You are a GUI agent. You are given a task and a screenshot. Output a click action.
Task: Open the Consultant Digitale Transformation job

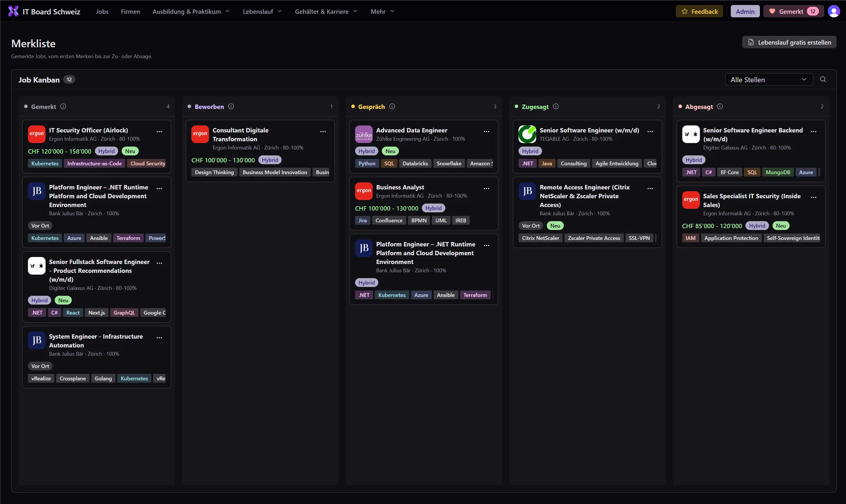coord(240,135)
